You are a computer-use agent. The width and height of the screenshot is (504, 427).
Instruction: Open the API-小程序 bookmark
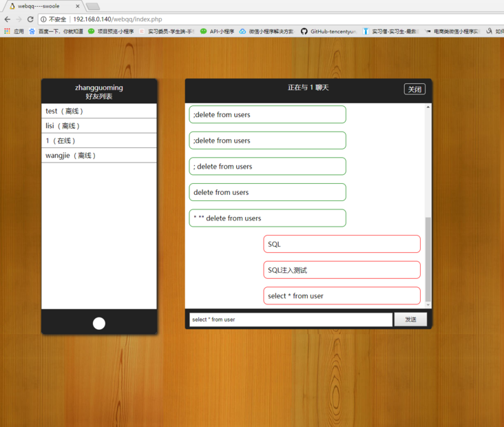tap(218, 31)
